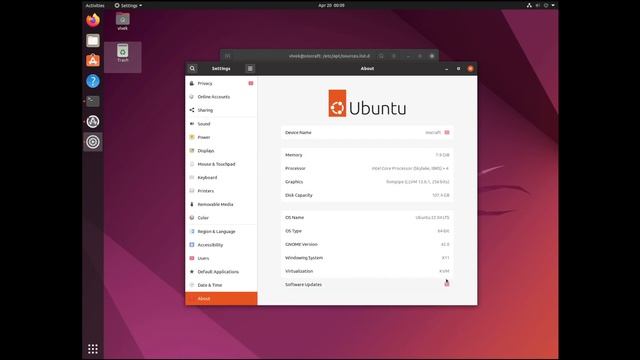Click the terminal window title behind Settings
The image size is (640, 360).
point(329,56)
